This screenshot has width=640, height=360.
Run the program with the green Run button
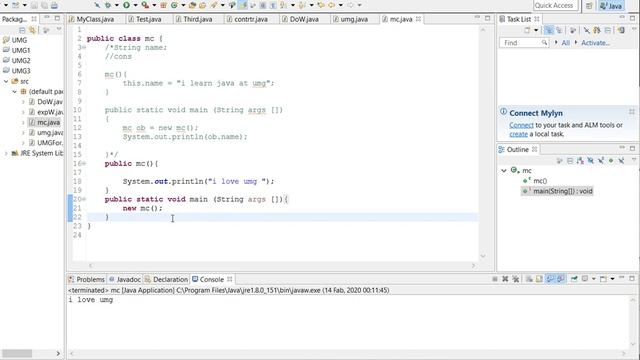(x=126, y=5)
